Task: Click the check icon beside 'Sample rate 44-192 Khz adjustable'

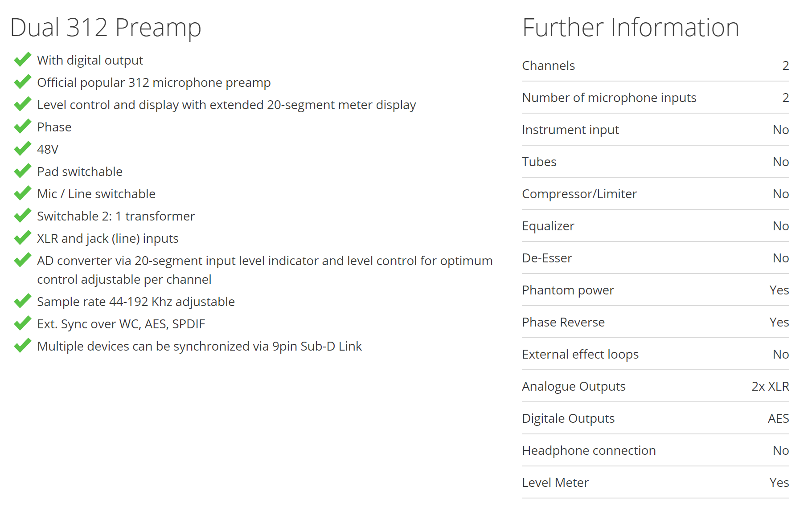Action: click(23, 301)
